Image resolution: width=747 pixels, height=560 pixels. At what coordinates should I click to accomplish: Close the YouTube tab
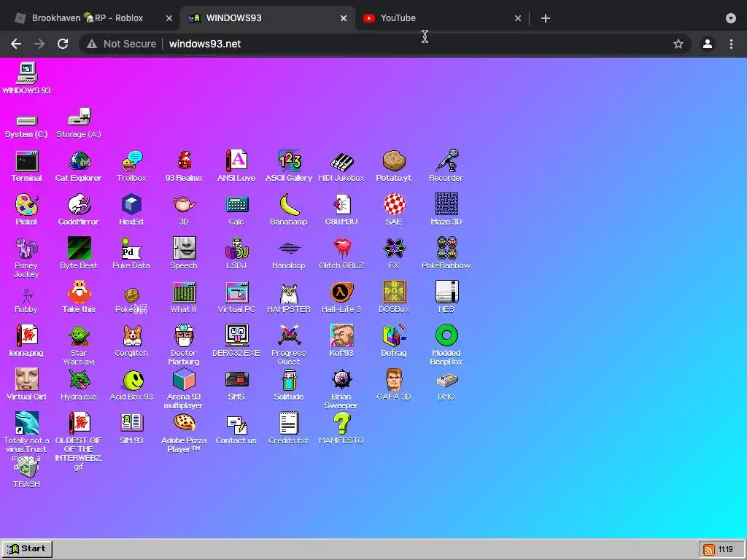pos(518,18)
